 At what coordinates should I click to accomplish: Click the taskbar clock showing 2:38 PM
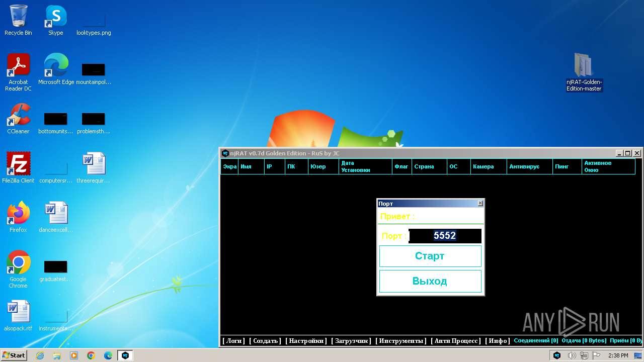(x=618, y=355)
